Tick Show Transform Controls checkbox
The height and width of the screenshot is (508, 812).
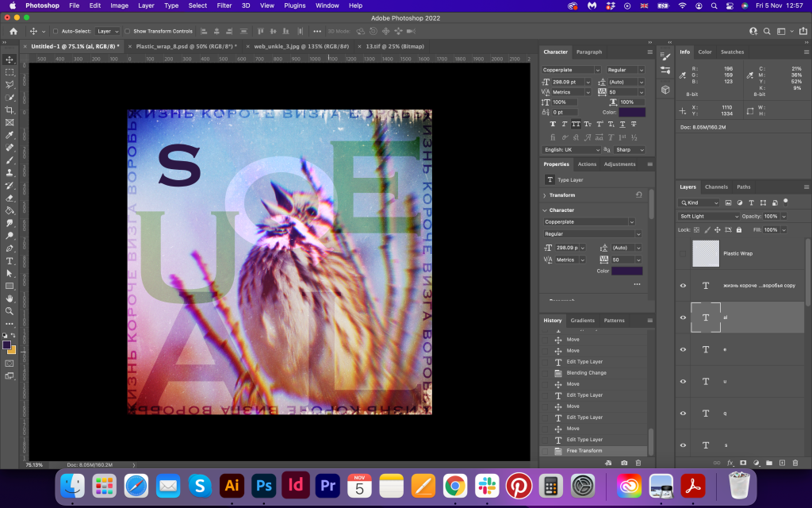click(x=128, y=31)
